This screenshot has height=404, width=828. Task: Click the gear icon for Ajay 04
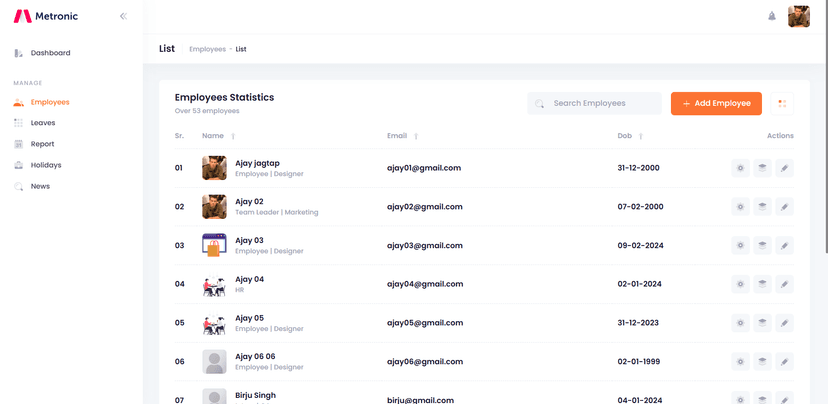[740, 284]
